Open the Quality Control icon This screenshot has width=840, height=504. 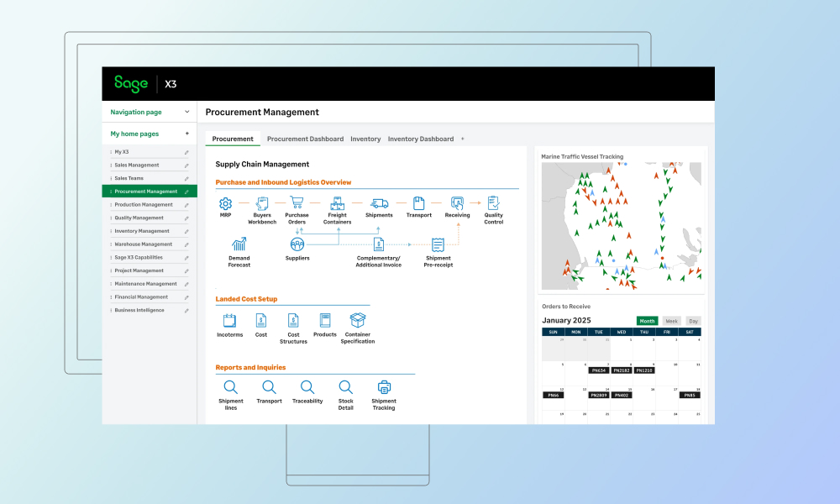tap(494, 203)
